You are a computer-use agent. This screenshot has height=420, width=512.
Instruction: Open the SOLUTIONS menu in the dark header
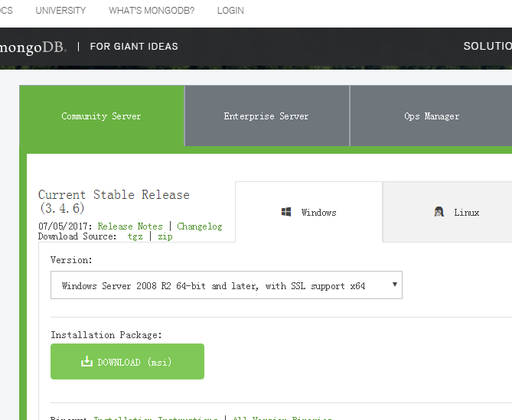488,46
